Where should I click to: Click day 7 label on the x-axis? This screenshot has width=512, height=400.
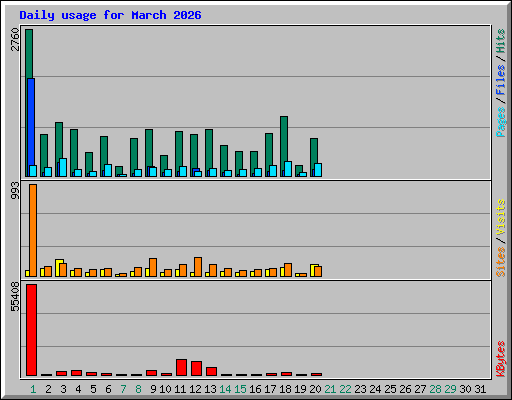[123, 389]
